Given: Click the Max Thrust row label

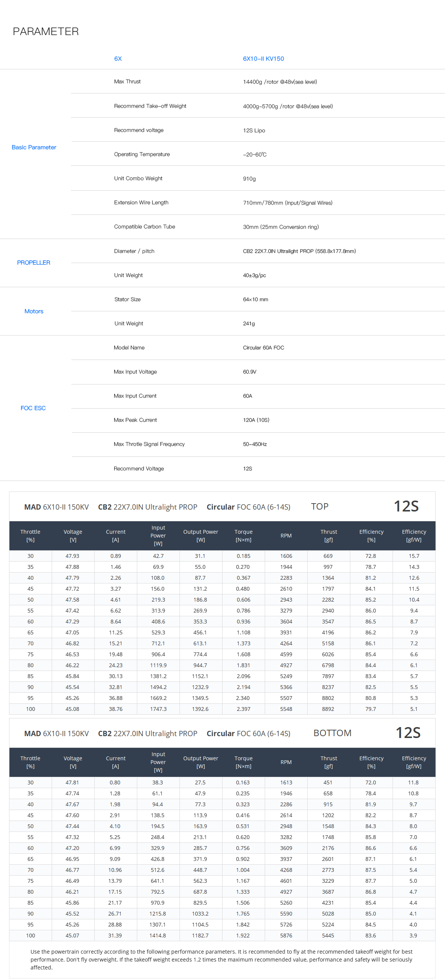Looking at the screenshot, I should (x=127, y=81).
